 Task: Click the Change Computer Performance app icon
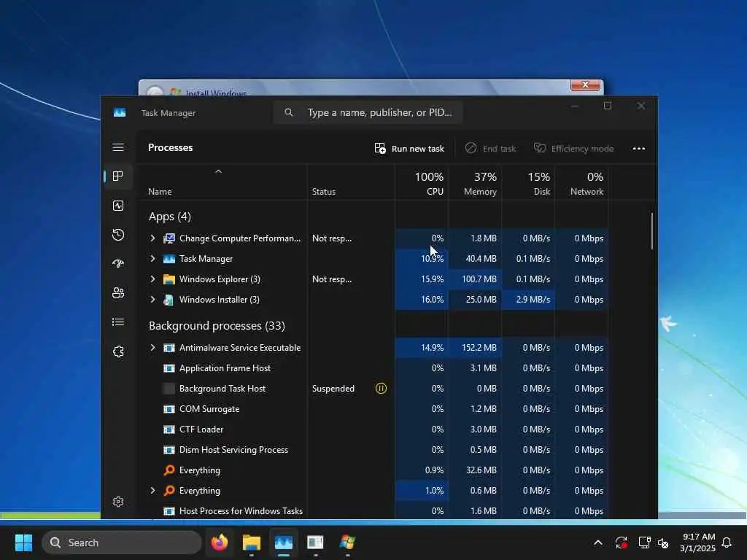click(169, 238)
